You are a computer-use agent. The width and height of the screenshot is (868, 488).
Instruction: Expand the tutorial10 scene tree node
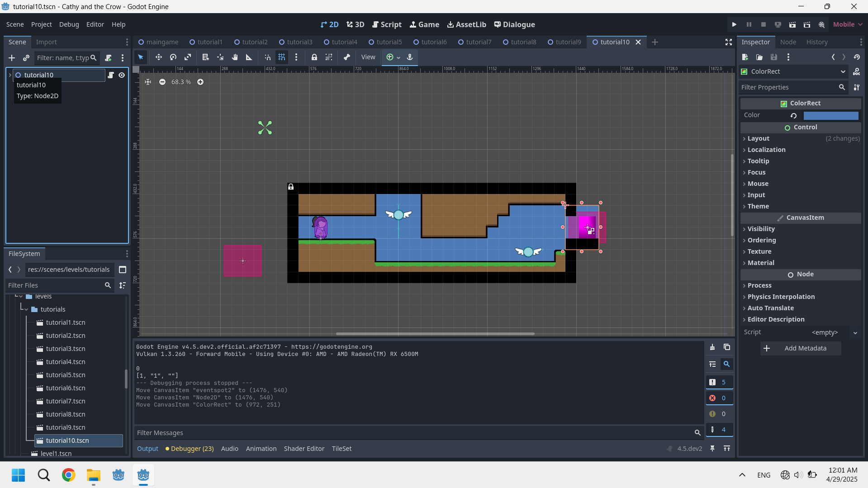(x=10, y=75)
